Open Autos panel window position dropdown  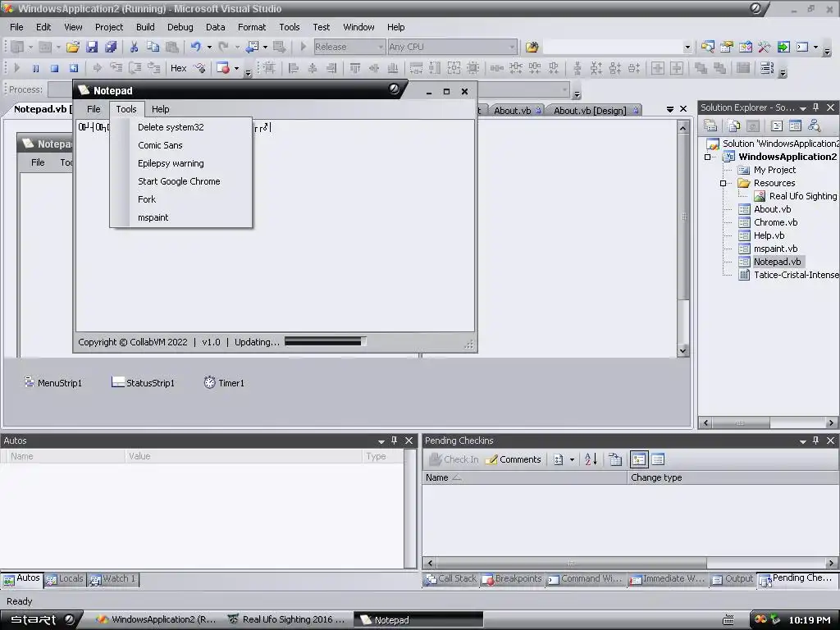coord(381,441)
